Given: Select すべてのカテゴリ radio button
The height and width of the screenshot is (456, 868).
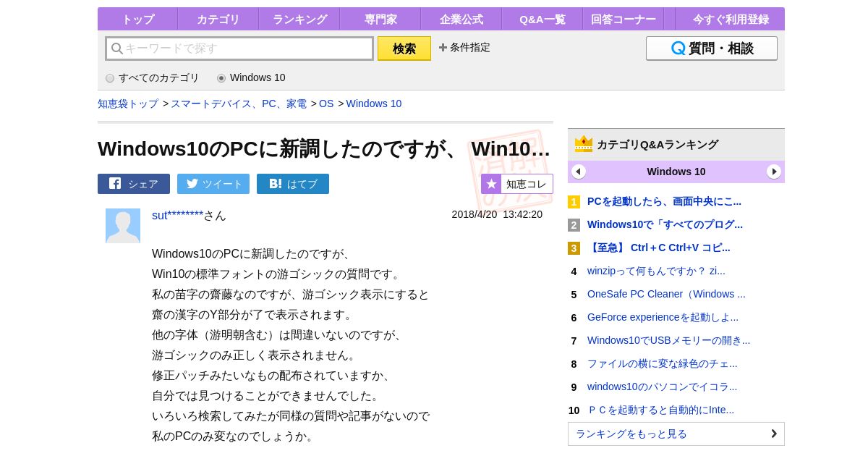Looking at the screenshot, I should pyautogui.click(x=110, y=78).
